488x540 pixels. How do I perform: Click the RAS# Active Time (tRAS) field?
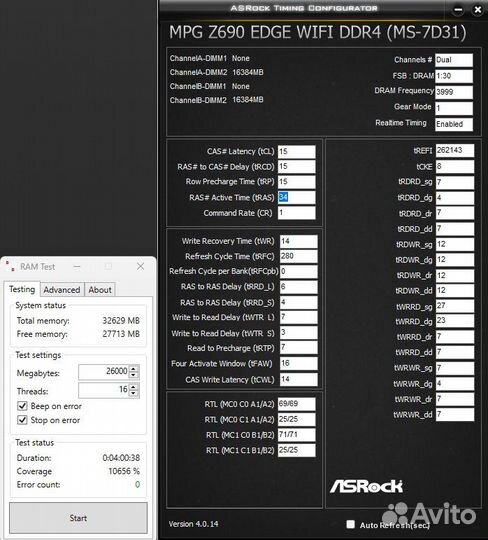pyautogui.click(x=297, y=197)
